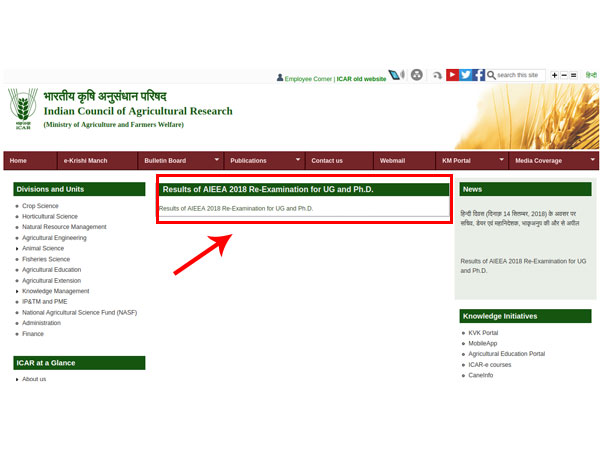Increase font size with plus icon
600x450 pixels.
click(x=554, y=75)
